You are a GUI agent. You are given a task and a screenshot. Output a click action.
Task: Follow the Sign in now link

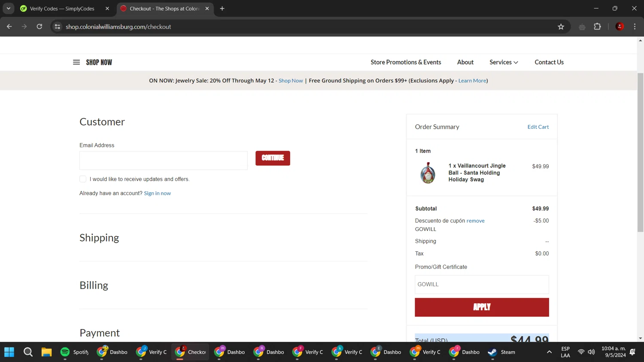[x=157, y=193]
